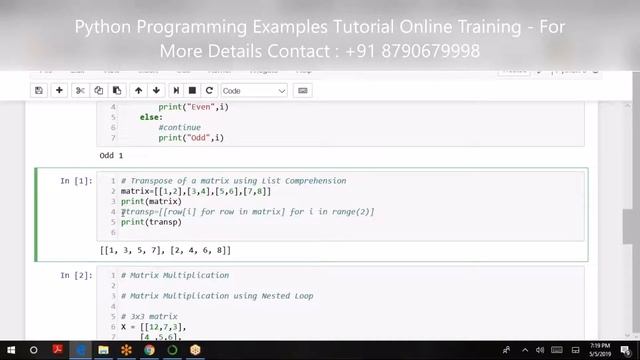Save the notebook with the floppy disk icon

point(39,91)
